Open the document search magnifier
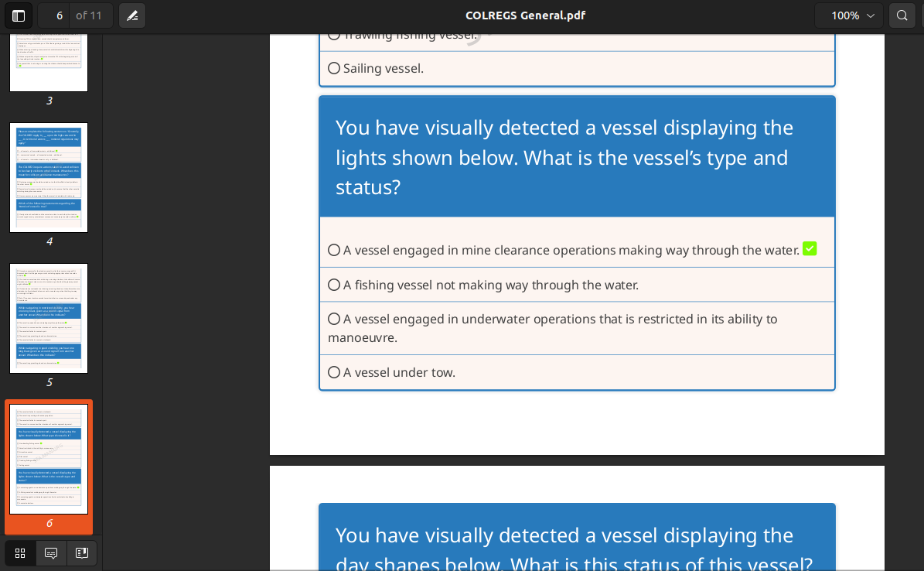Viewport: 924px width, 571px height. click(902, 15)
